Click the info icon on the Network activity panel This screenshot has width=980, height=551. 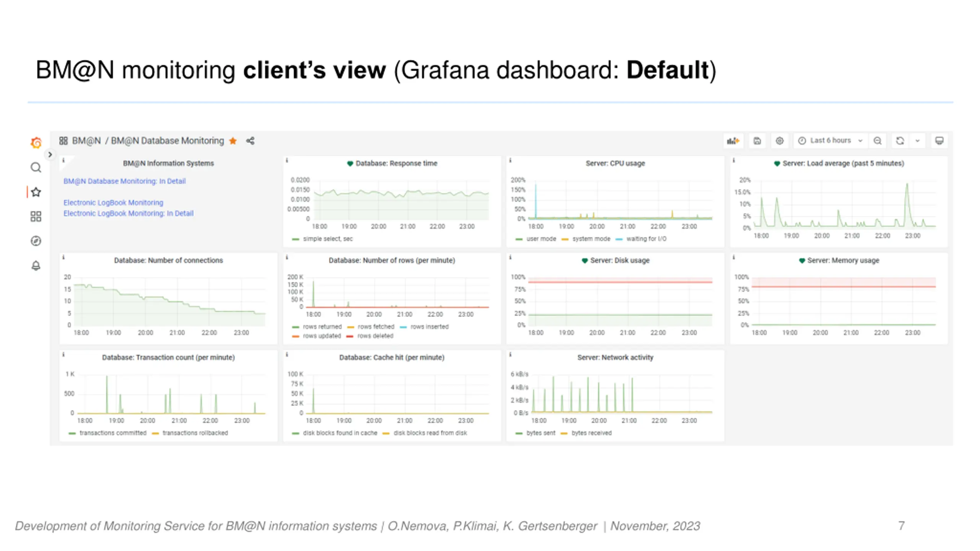(x=510, y=354)
